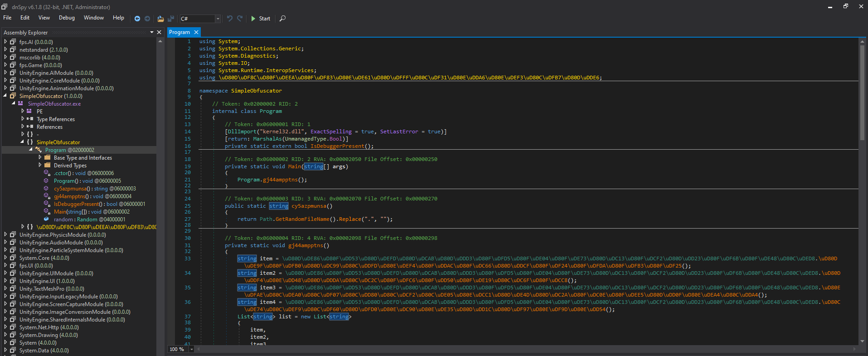Click the Navigate Backward arrow icon
Screen dimensions: 868x356
(137, 19)
